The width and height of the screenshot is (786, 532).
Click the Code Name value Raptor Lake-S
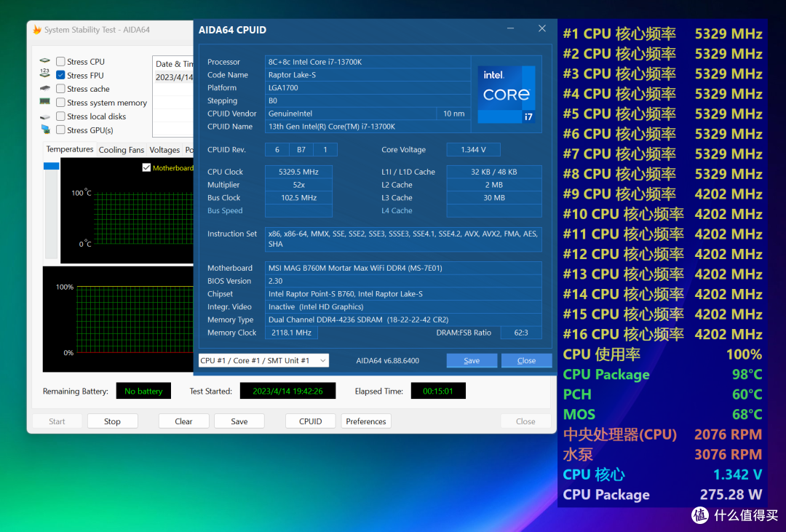368,75
